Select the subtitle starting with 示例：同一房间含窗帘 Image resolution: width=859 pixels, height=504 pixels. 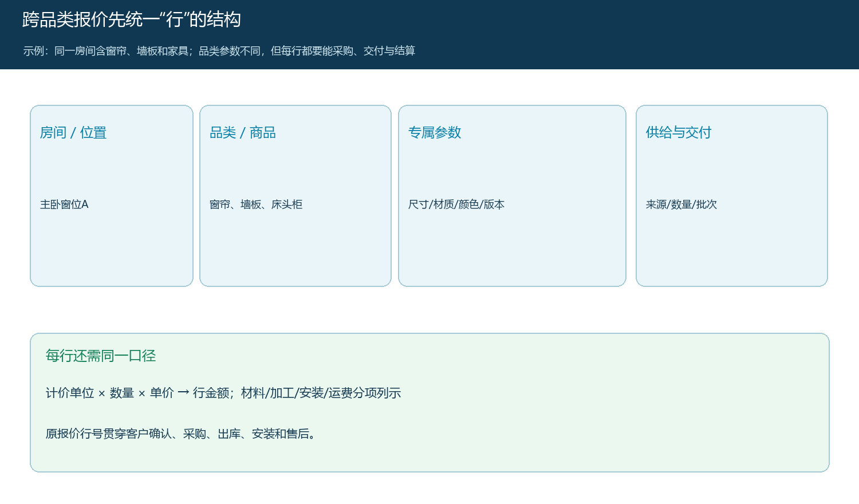click(219, 51)
